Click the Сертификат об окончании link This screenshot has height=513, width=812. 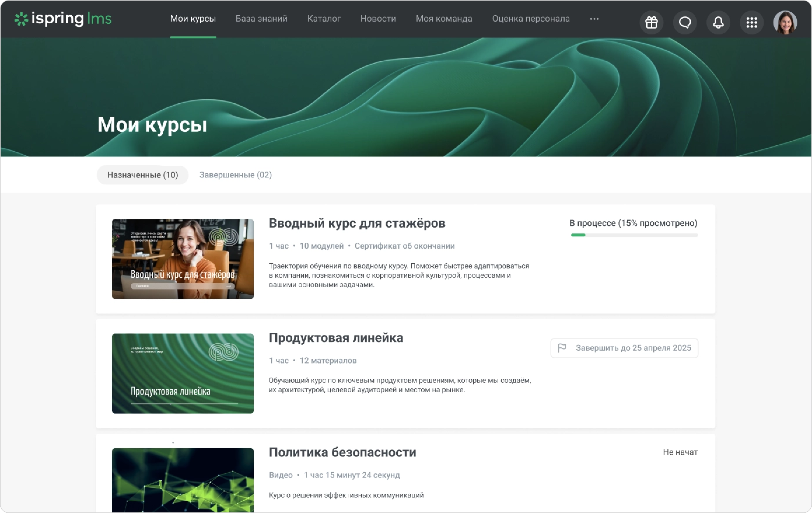click(405, 246)
